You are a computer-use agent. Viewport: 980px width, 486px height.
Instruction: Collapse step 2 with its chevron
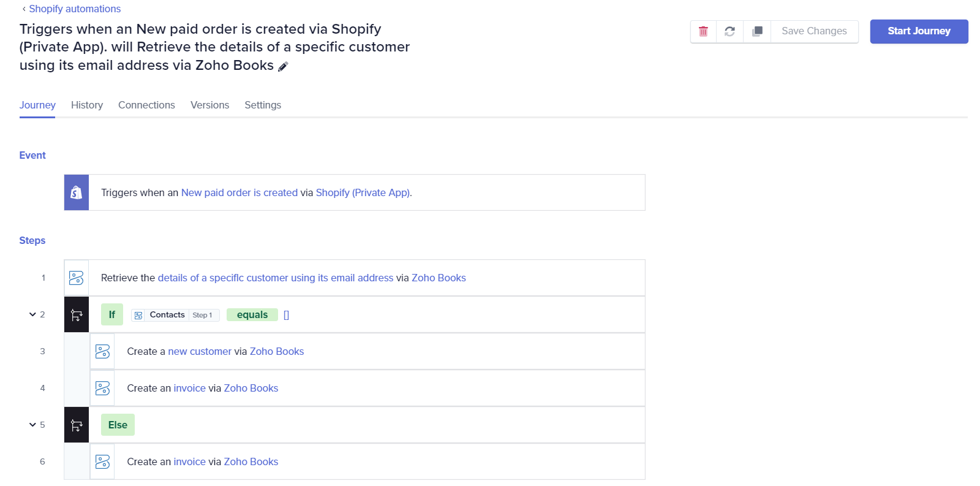(x=32, y=314)
